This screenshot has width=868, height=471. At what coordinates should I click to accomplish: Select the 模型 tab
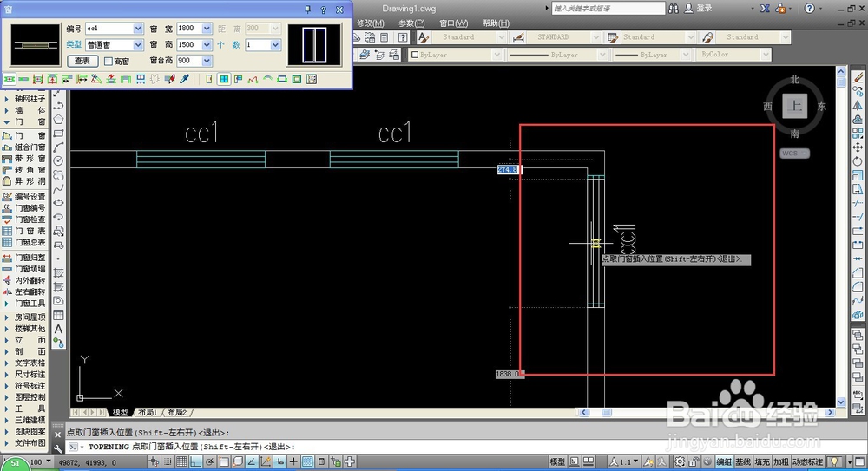[120, 412]
